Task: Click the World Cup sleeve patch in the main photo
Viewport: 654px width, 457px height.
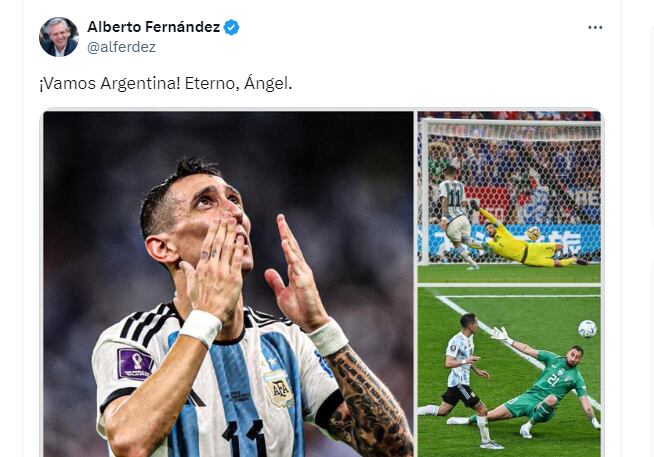Action: tap(134, 364)
